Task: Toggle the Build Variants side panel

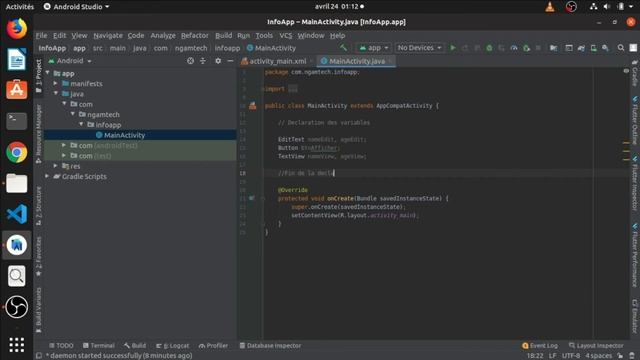Action: 38,309
